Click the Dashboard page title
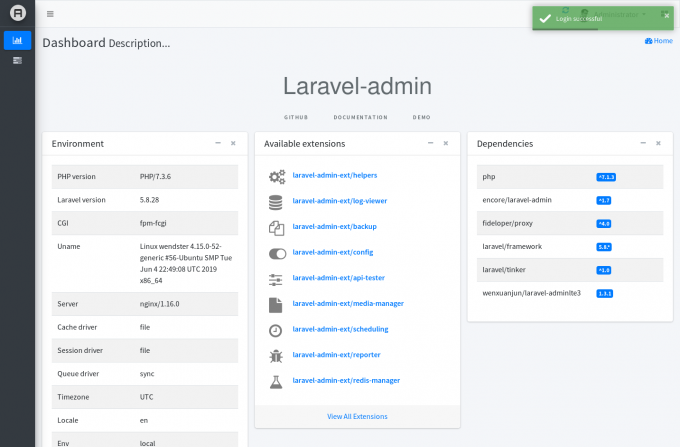 74,42
